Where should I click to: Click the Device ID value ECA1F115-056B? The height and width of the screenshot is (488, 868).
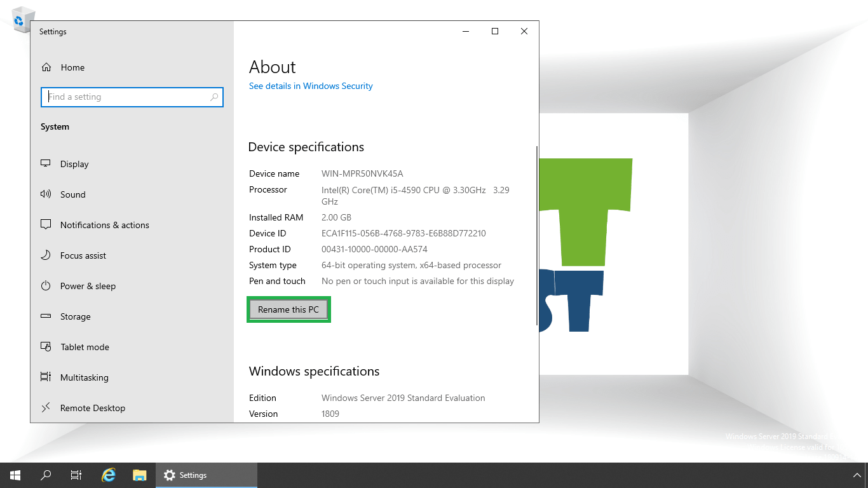[403, 233]
